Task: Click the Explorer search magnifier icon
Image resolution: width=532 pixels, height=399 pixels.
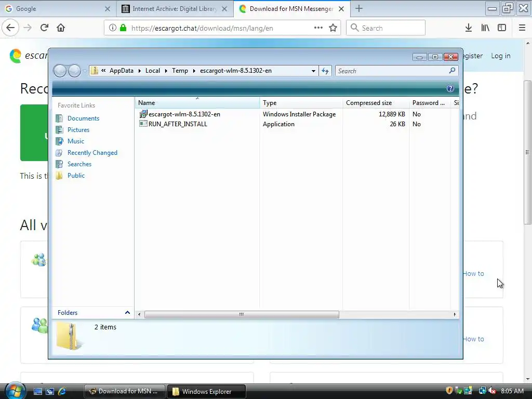Action: pos(453,71)
